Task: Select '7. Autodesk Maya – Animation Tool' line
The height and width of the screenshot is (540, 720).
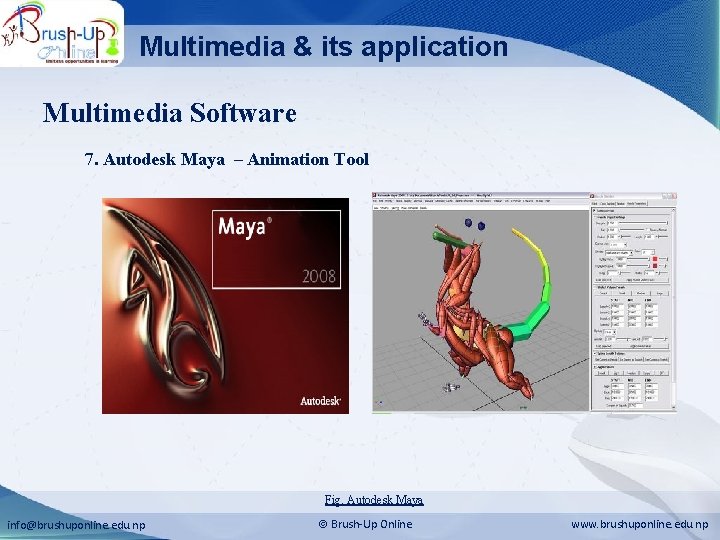Action: pos(227,159)
